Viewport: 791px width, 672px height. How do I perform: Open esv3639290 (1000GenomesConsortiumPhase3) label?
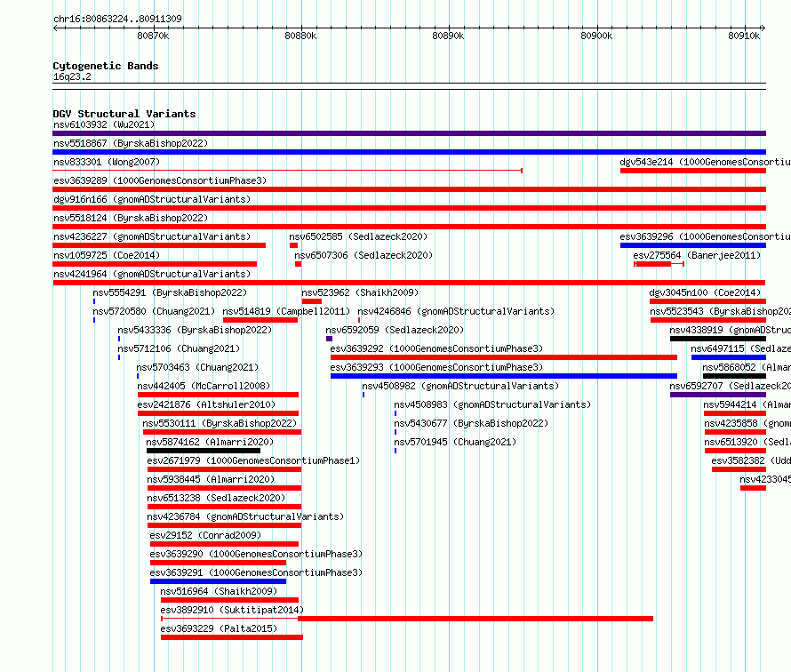coord(256,554)
